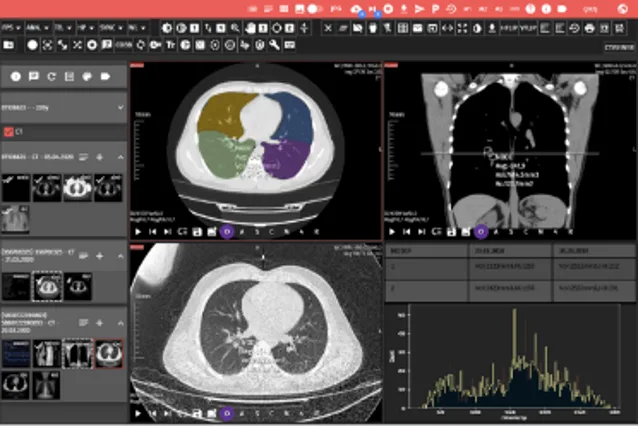Select the red-bordered chest CT thumbnail
This screenshot has width=638, height=426.
[109, 352]
